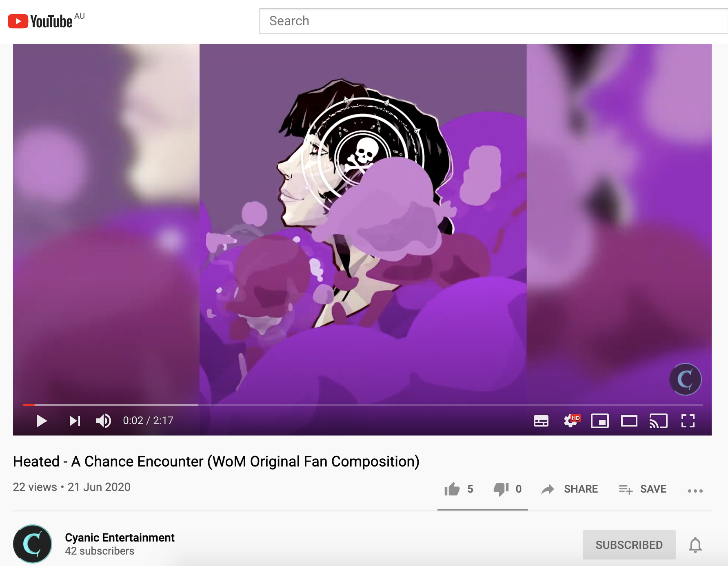The image size is (728, 566).
Task: Enter full screen mode
Action: [688, 421]
